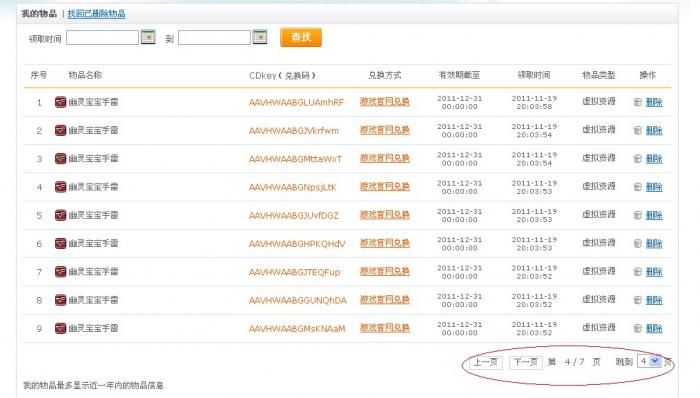Click item icon in row 7 幽灵宝宝手雷
The height and width of the screenshot is (398, 700).
click(x=60, y=272)
